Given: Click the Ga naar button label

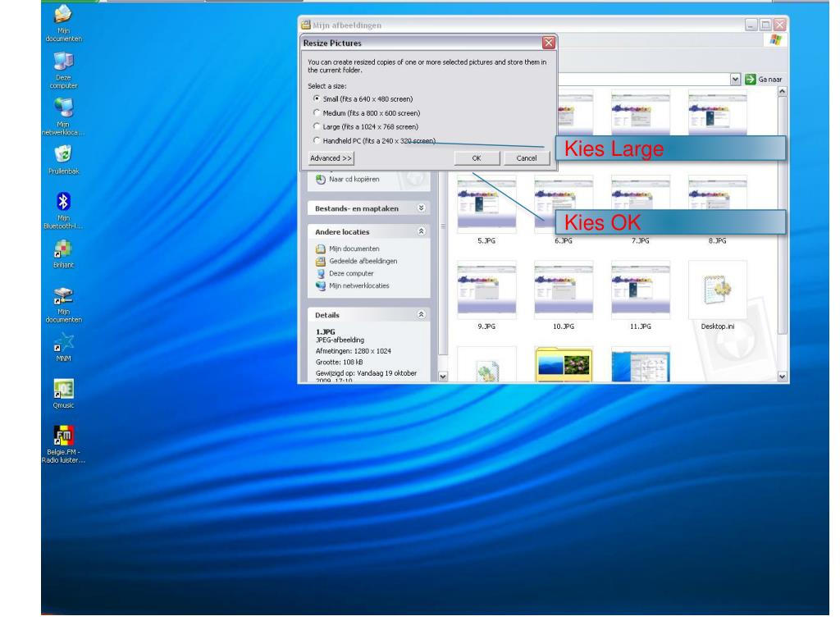Looking at the screenshot, I should pyautogui.click(x=770, y=80).
